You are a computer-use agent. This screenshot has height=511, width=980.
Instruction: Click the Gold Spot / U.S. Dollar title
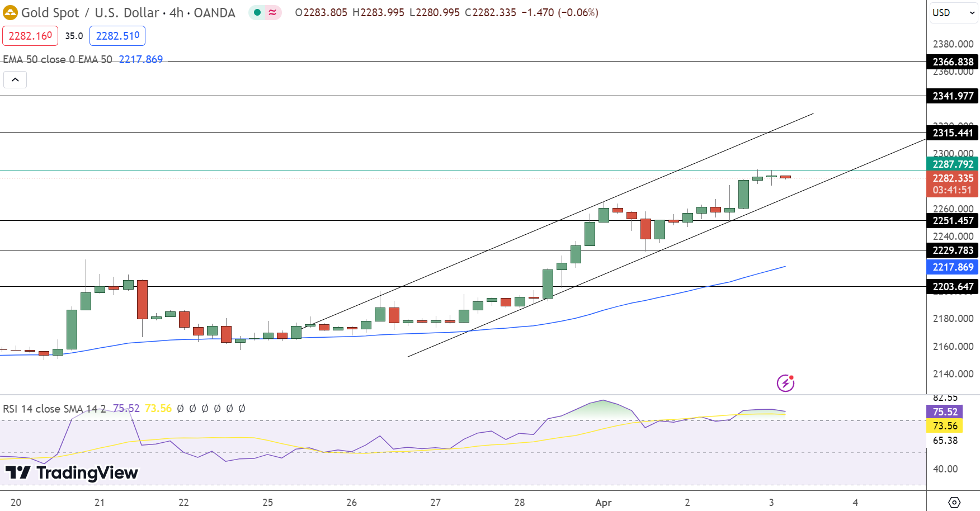[x=90, y=12]
